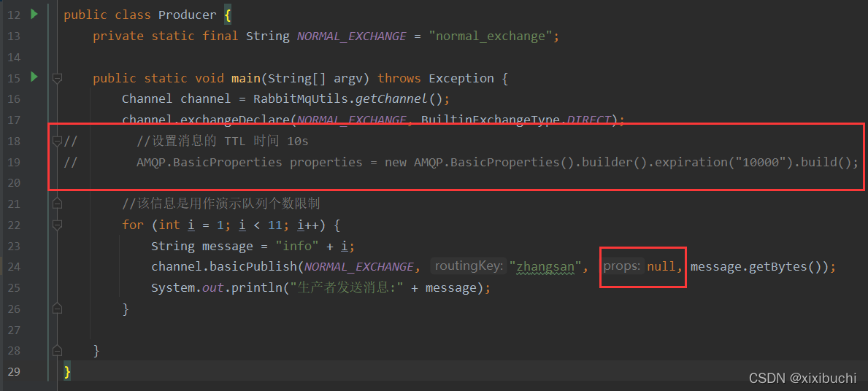Run the Producer class from line 12 gutter
This screenshot has width=868, height=391.
click(34, 15)
